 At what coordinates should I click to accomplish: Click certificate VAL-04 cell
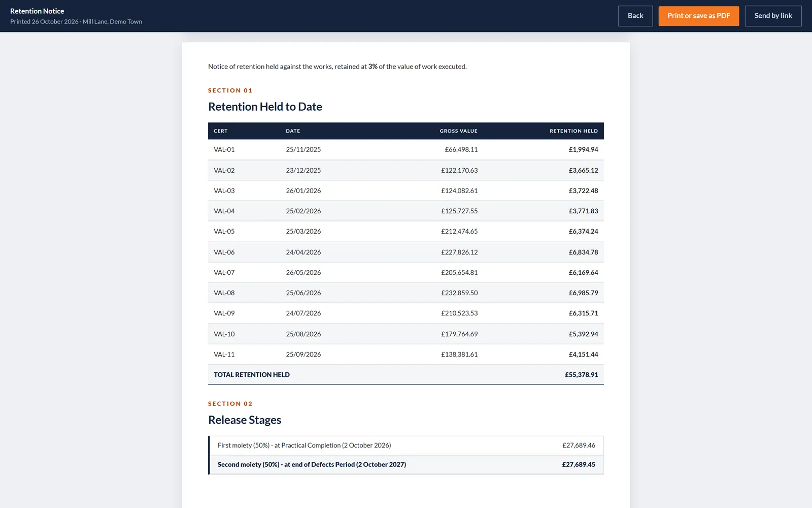point(224,211)
